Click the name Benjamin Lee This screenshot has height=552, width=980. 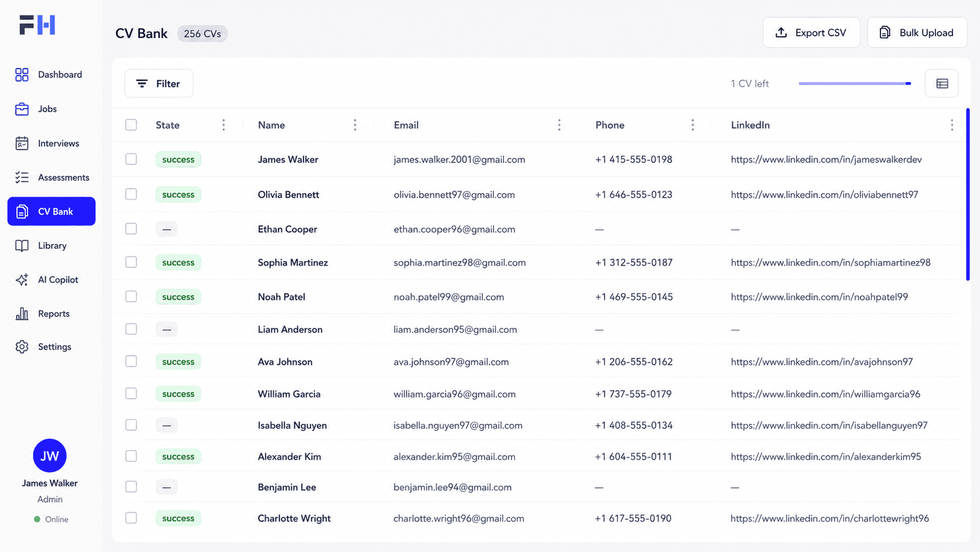click(287, 487)
